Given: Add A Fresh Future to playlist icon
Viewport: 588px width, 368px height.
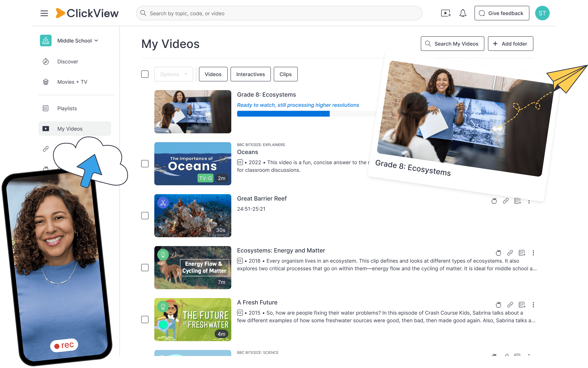Looking at the screenshot, I should (x=522, y=305).
